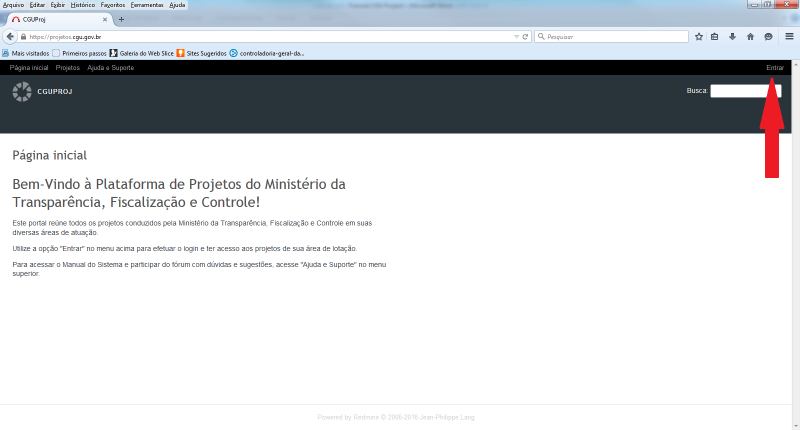
Task: Open a new tab with plus button
Action: tap(121, 19)
